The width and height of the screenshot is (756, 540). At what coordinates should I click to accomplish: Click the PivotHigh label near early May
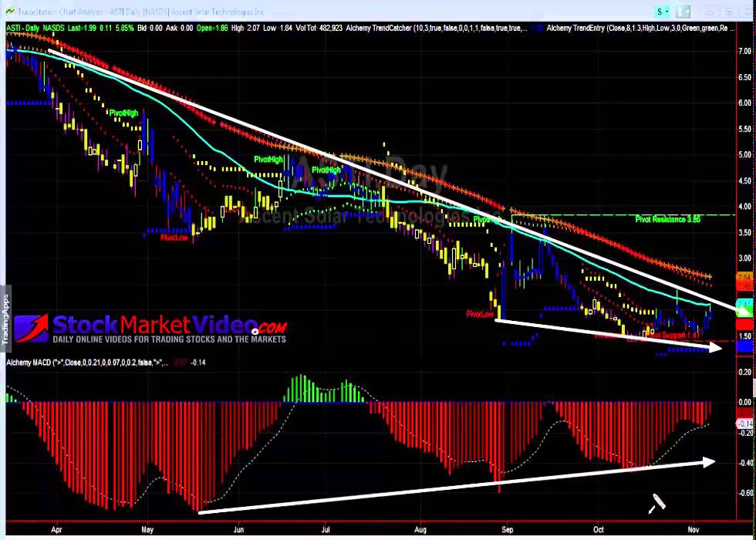[123, 113]
